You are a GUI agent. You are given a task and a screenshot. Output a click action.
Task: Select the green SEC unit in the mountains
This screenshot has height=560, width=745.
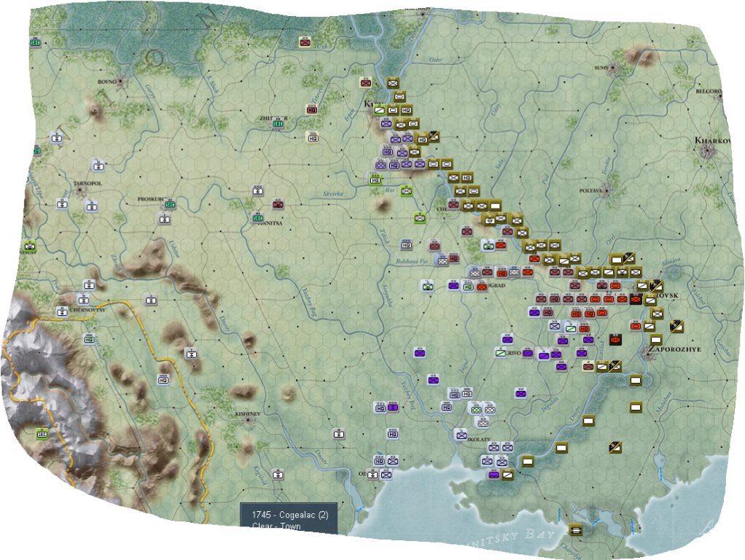(42, 434)
